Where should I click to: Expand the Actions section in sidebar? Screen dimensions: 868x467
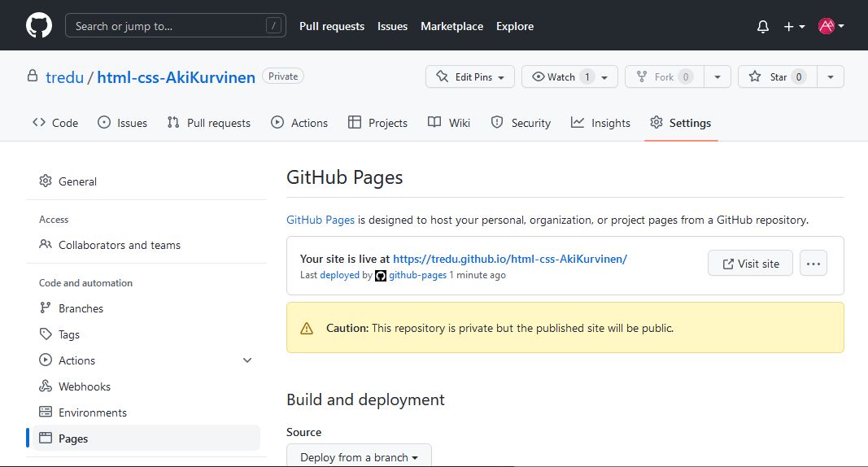click(247, 360)
